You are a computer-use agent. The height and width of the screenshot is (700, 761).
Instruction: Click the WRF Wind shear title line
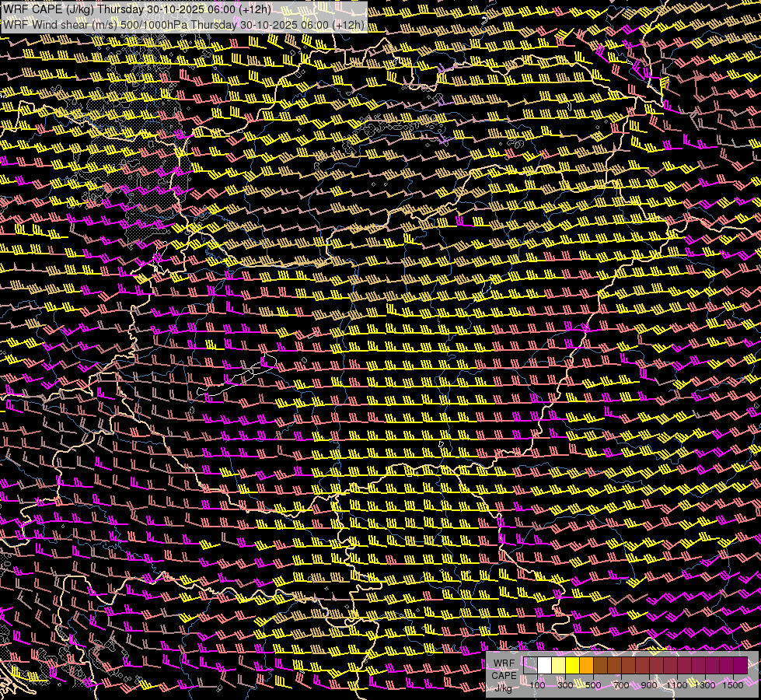[x=184, y=24]
